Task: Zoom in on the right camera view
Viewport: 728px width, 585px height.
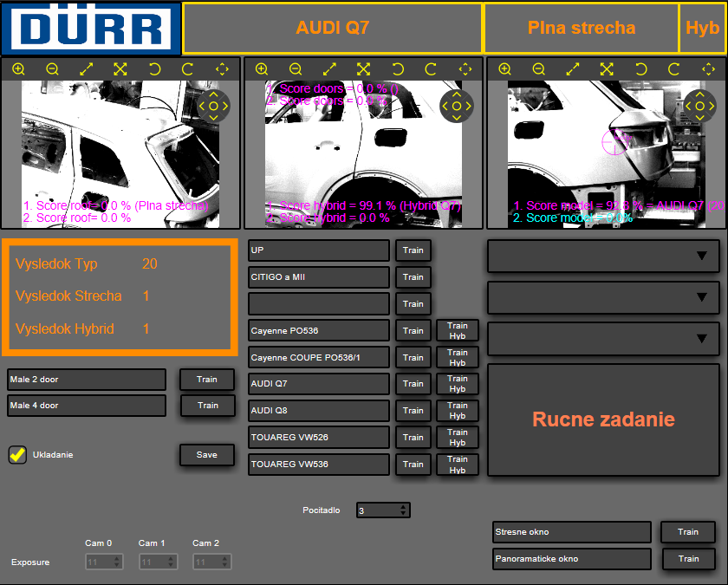Action: click(504, 69)
